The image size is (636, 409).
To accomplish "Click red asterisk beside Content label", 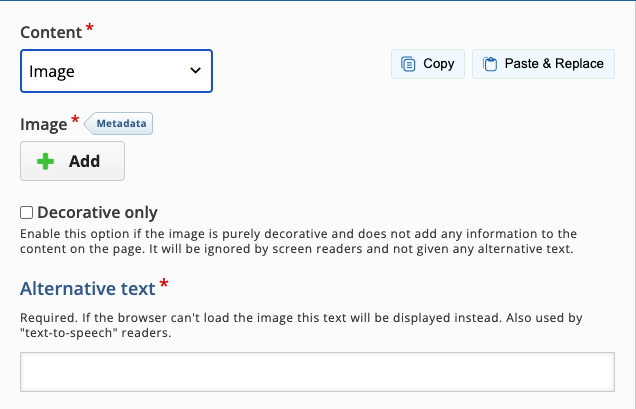I will tap(90, 29).
